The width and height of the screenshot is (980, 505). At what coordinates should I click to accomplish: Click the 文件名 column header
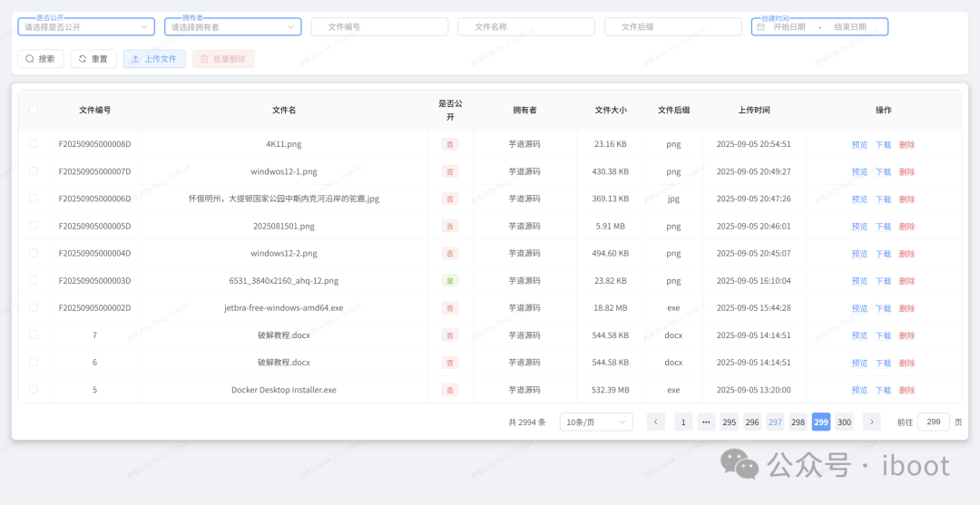[x=284, y=110]
